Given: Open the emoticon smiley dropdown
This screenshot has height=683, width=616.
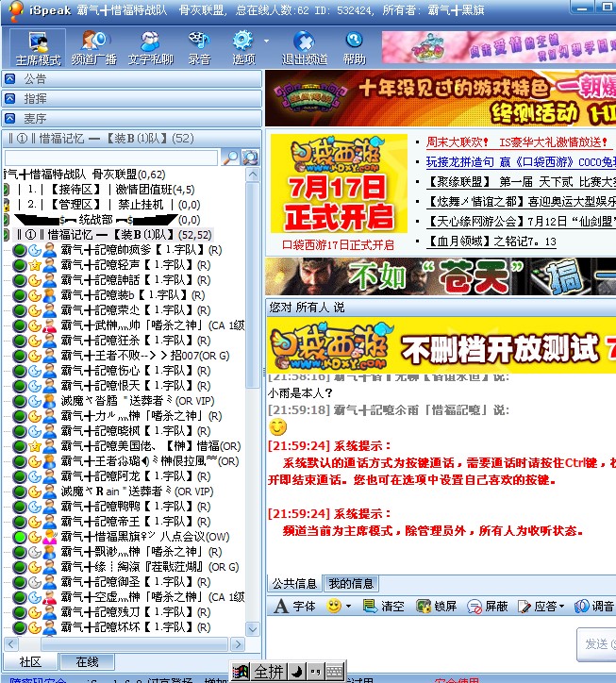Looking at the screenshot, I should [x=339, y=607].
